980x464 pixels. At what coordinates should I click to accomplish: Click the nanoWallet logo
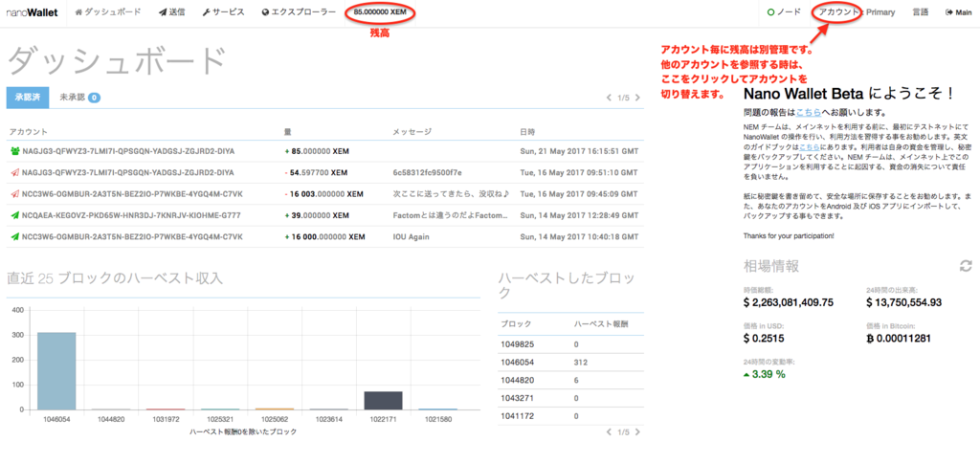click(x=32, y=11)
